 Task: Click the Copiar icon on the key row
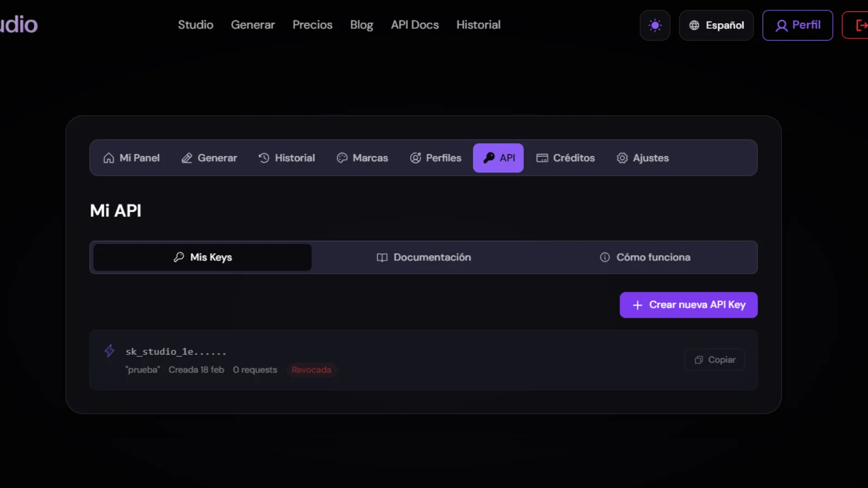pyautogui.click(x=699, y=359)
